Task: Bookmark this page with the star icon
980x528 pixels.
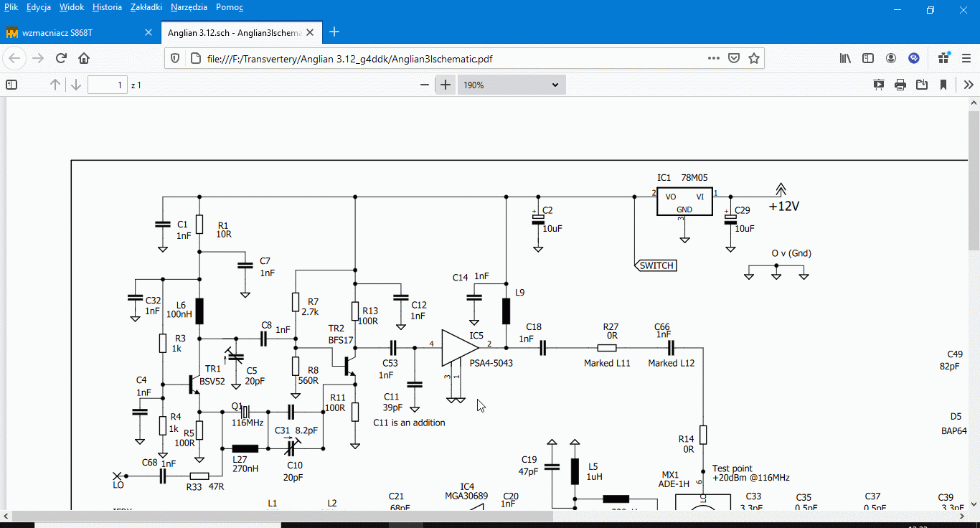Action: (x=754, y=59)
